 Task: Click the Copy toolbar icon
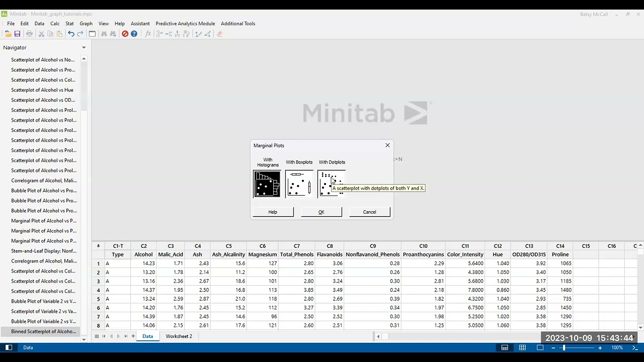click(x=50, y=34)
